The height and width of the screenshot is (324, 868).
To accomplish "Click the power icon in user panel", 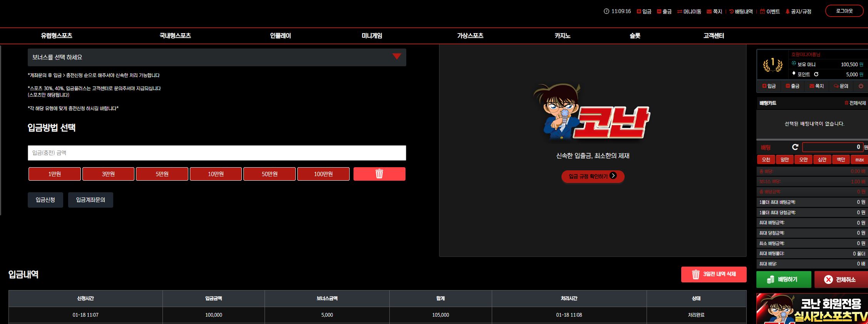I will tap(861, 86).
